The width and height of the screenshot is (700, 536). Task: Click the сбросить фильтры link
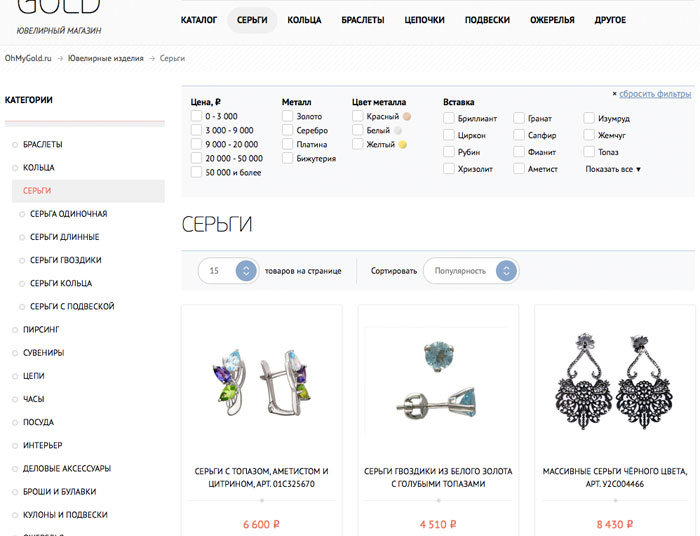[x=655, y=94]
